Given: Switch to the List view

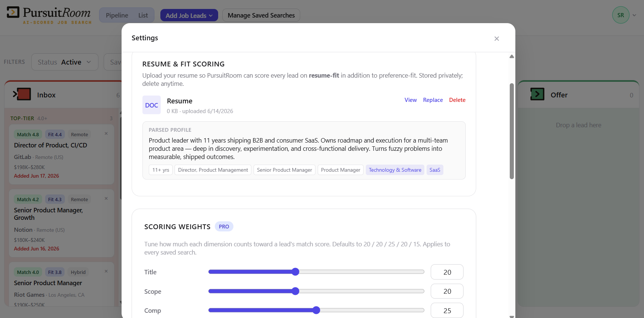Looking at the screenshot, I should (143, 15).
